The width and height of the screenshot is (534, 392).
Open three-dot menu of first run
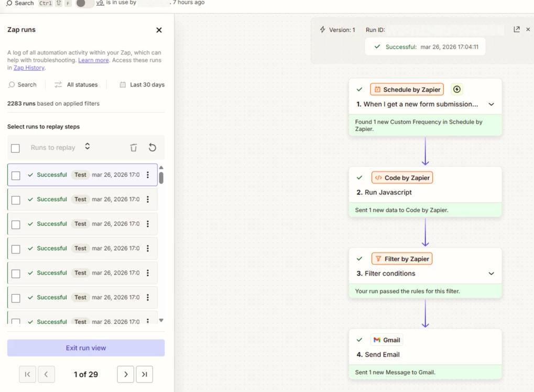point(148,175)
